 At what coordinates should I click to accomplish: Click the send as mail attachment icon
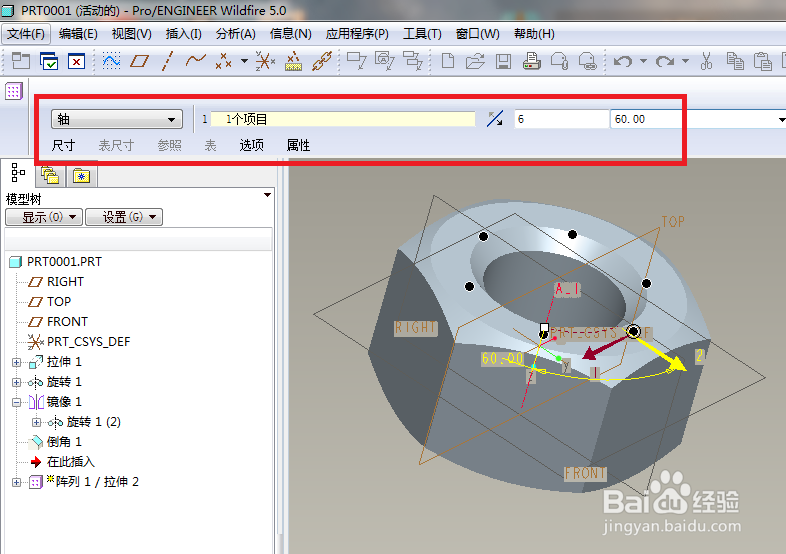[x=559, y=61]
